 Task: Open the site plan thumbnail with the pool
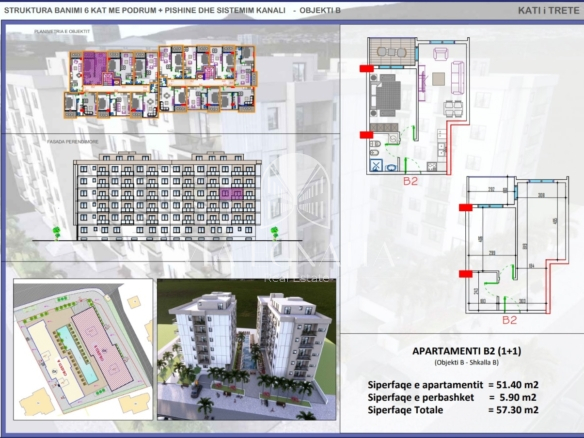83,349
